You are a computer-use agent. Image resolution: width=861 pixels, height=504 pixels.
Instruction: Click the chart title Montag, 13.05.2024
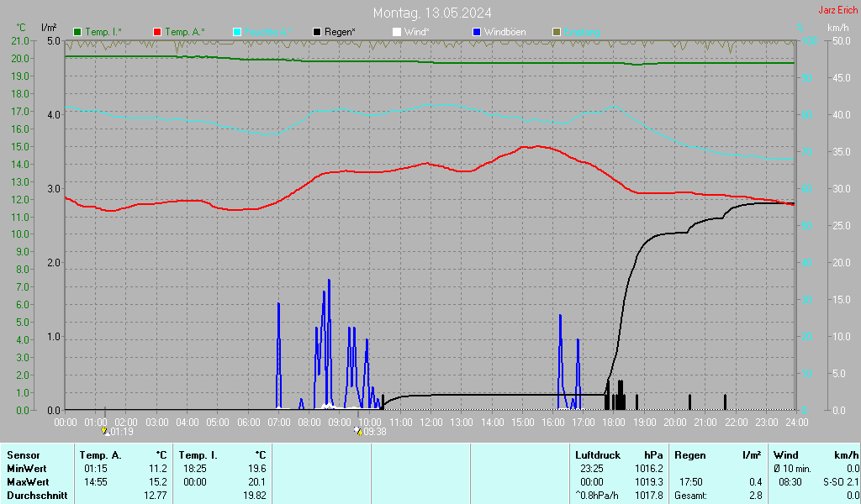pos(432,13)
